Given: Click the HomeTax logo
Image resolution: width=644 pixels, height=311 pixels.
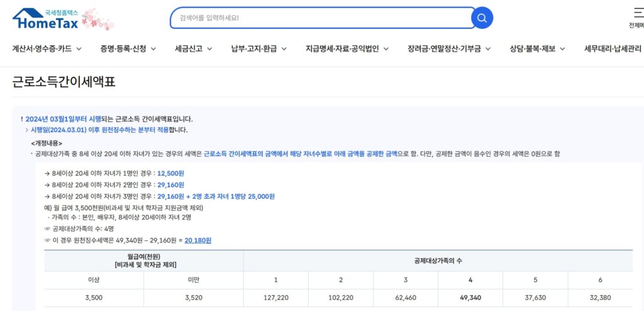Looking at the screenshot, I should pos(45,19).
